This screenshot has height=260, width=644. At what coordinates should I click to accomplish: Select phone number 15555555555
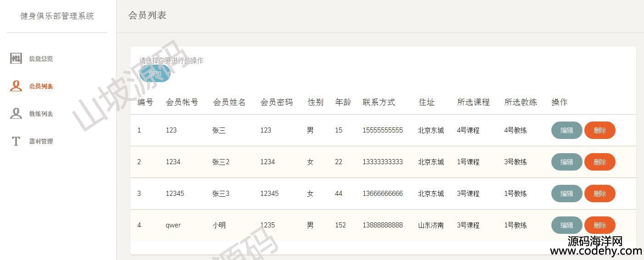(x=383, y=130)
